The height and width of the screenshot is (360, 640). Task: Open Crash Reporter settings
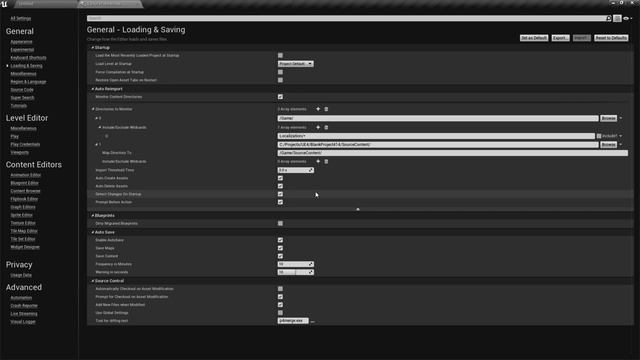[x=24, y=306]
